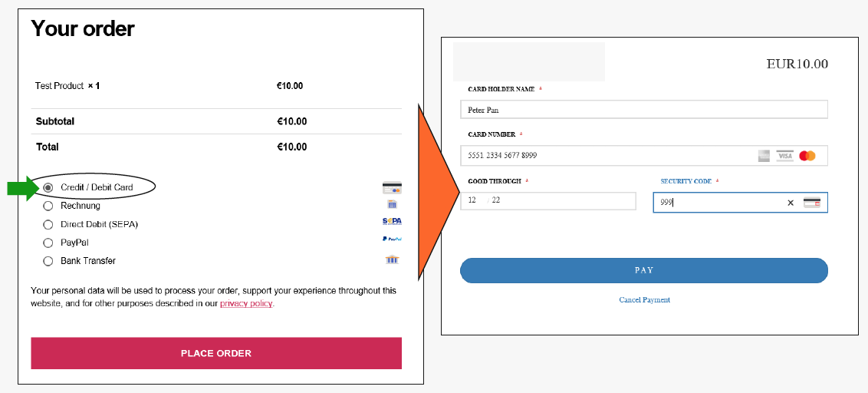
Task: Open the privacy policy link
Action: pos(246,304)
